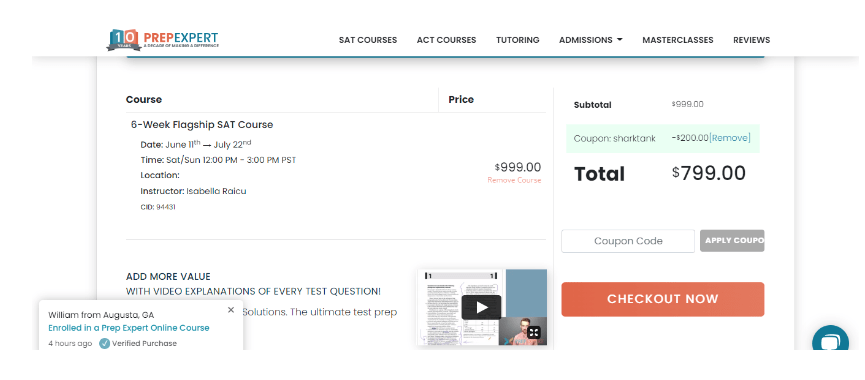Click the Prep Expert logo

163,40
